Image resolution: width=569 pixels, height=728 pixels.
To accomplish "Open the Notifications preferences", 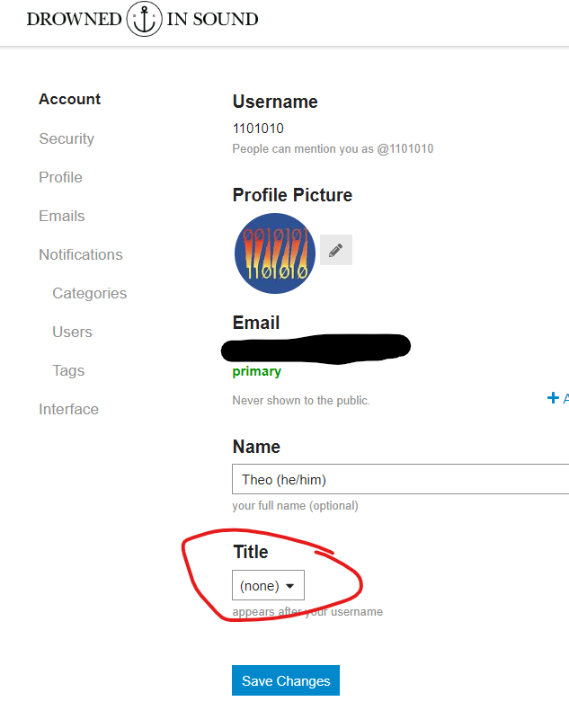I will 81,254.
